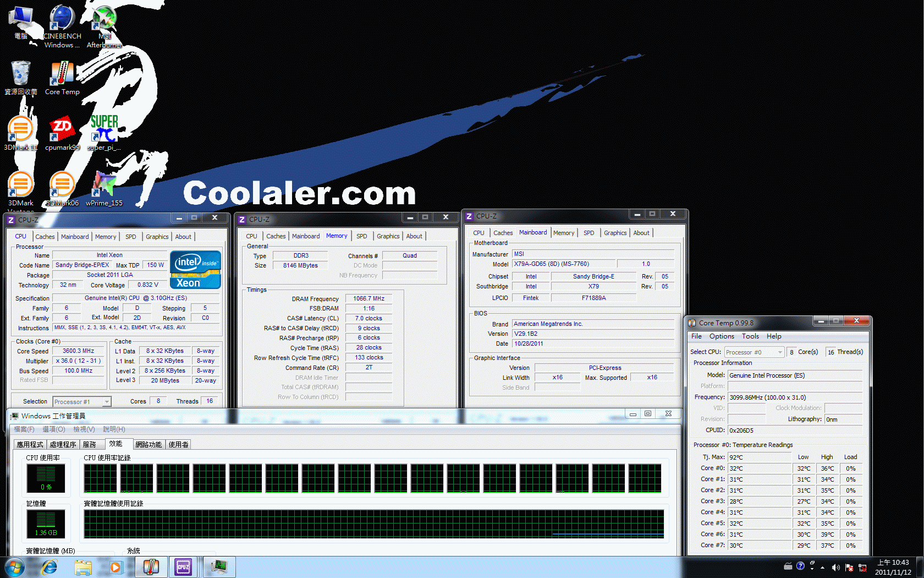
Task: Click the help question mark tray icon
Action: (800, 566)
